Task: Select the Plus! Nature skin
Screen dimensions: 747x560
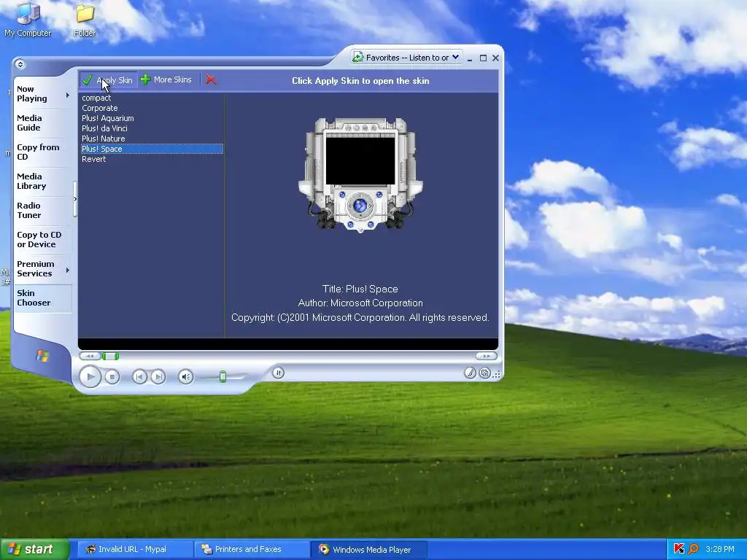Action: point(152,139)
